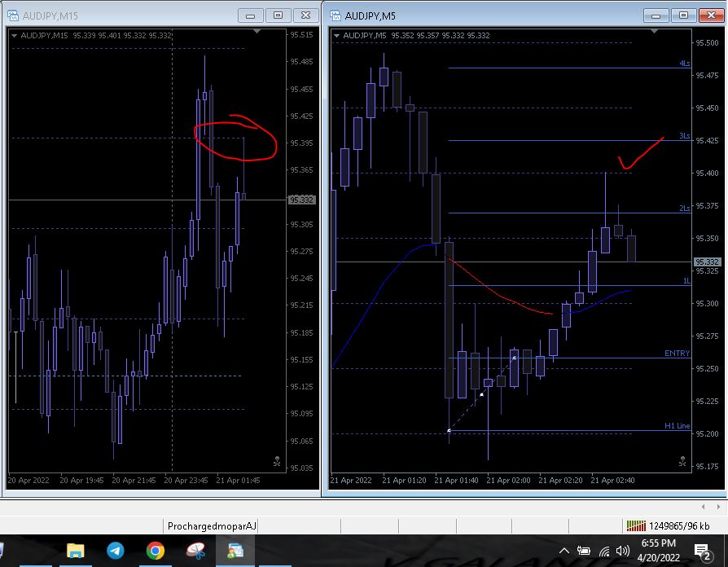Screen dimensions: 728x567
Task: Select the chart shift marker in M5 chart
Action: [x=654, y=31]
